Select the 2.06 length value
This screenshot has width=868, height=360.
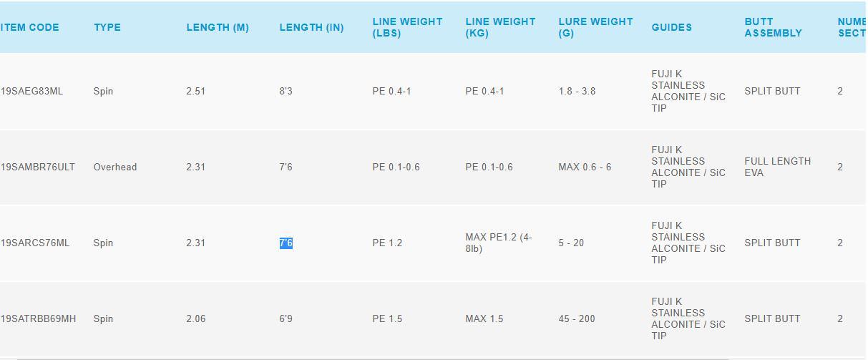click(x=195, y=318)
